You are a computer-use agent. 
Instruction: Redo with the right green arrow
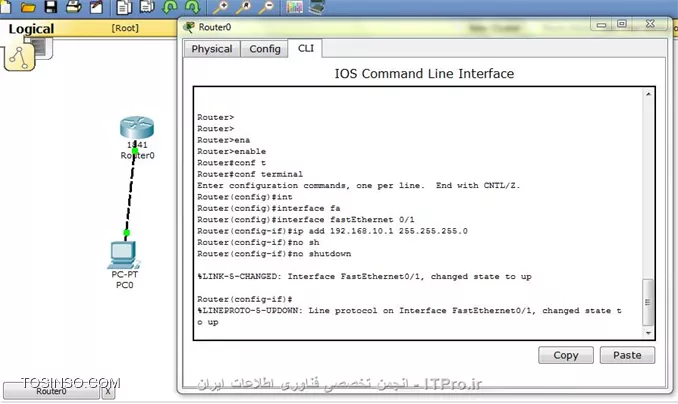pyautogui.click(x=192, y=6)
